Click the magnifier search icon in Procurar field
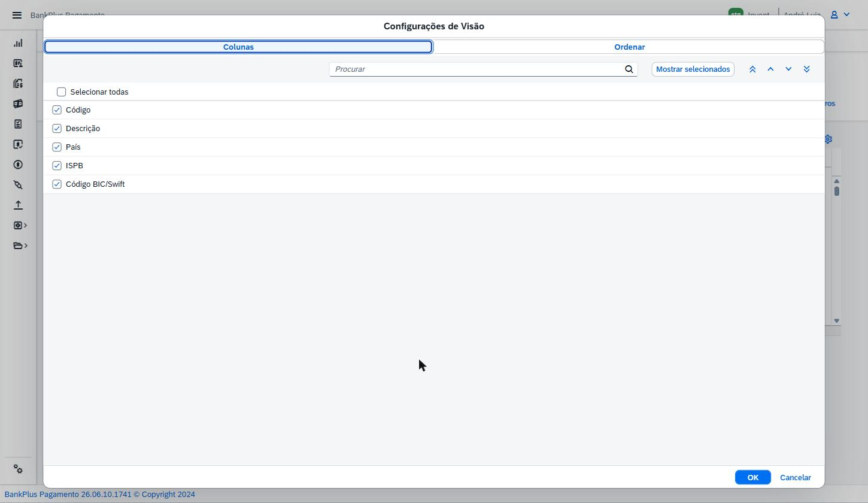The width and height of the screenshot is (868, 503). 629,69
